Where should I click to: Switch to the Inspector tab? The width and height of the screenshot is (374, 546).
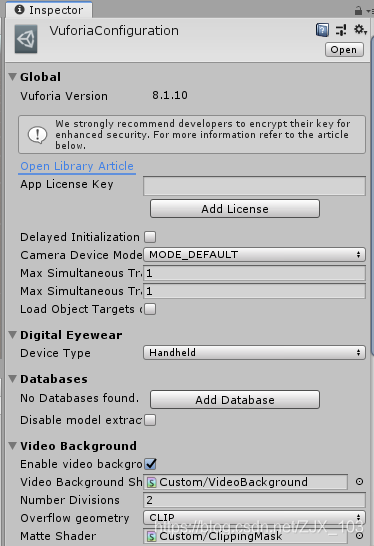pyautogui.click(x=49, y=10)
